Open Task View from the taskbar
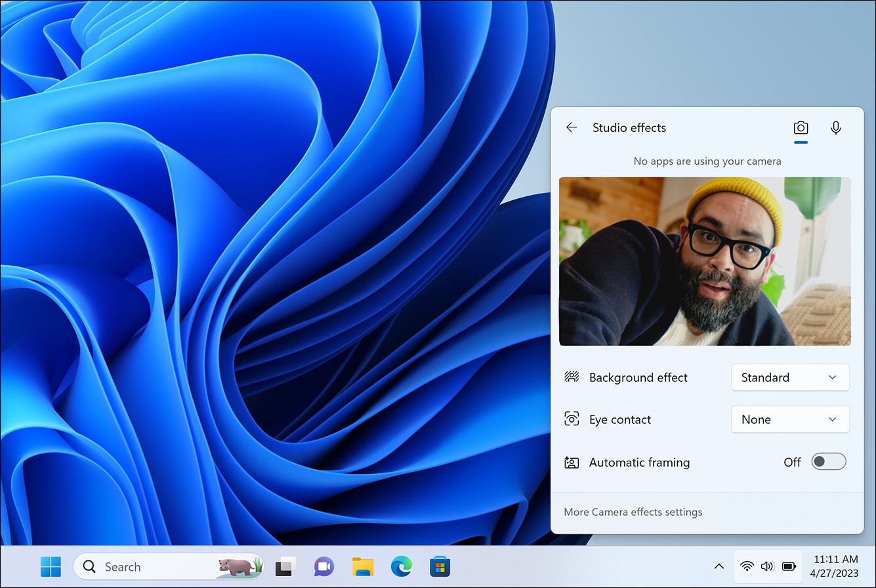This screenshot has height=588, width=876. coord(285,566)
